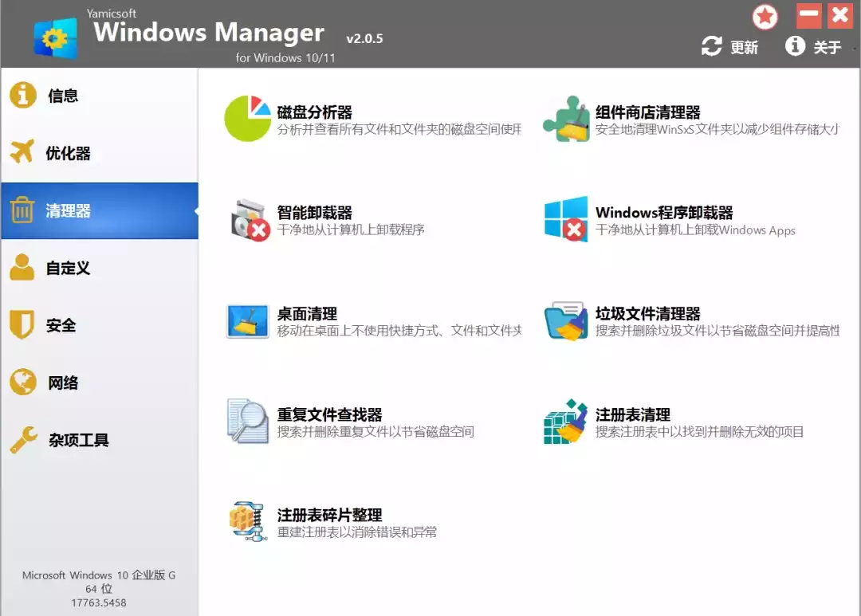Open 重复文件查找器 magnifier icon
Image resolution: width=861 pixels, height=616 pixels.
tap(248, 421)
